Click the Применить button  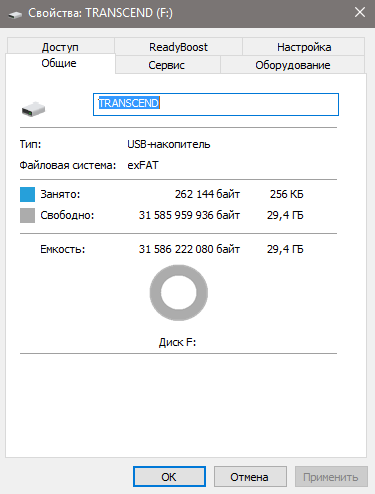[x=331, y=477]
